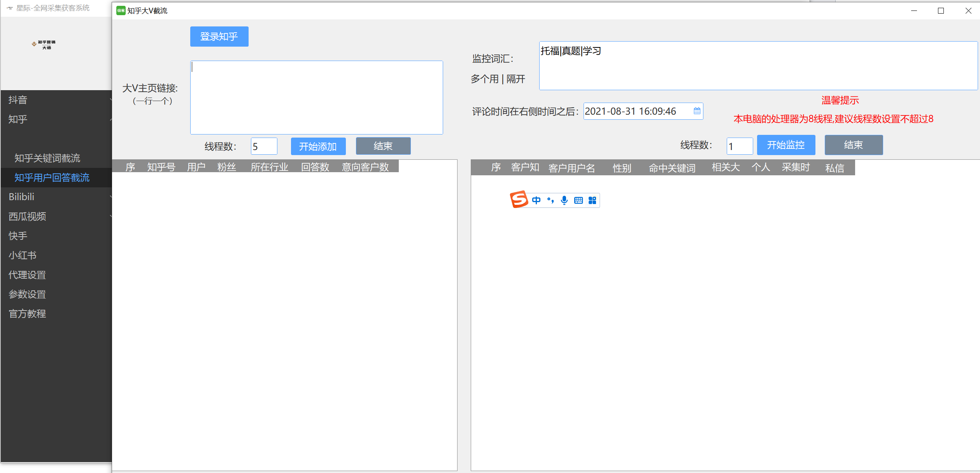Minimize the 知乎大V截流 window
Screen dimensions: 980x473
click(x=914, y=10)
